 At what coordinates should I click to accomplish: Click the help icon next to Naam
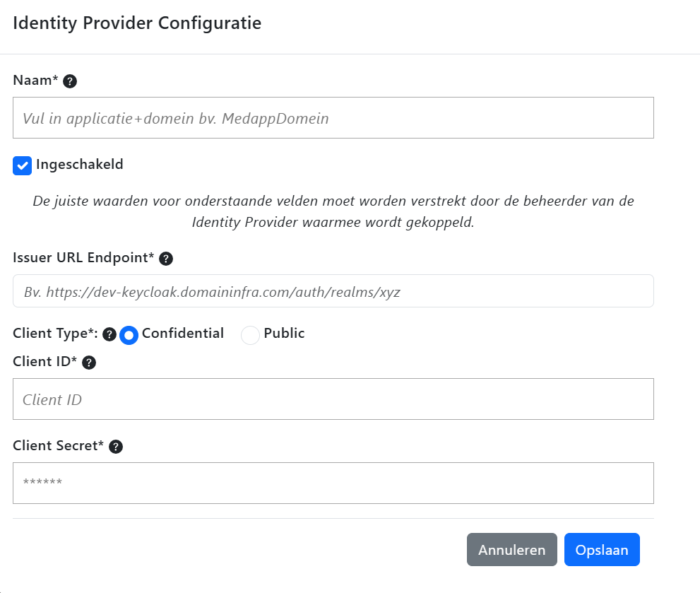pos(70,81)
